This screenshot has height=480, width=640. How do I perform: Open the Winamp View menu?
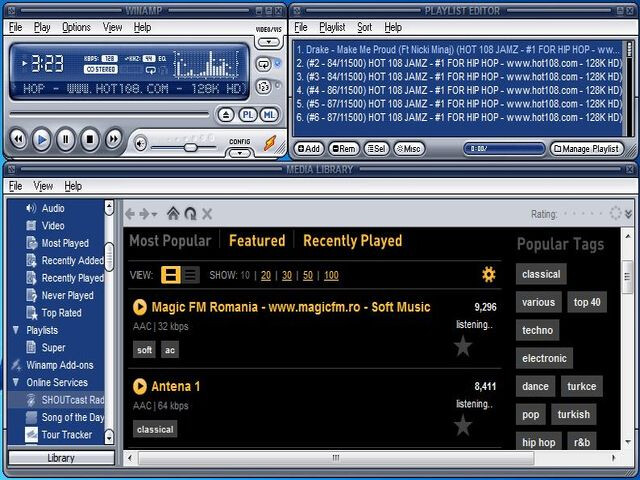coord(112,27)
